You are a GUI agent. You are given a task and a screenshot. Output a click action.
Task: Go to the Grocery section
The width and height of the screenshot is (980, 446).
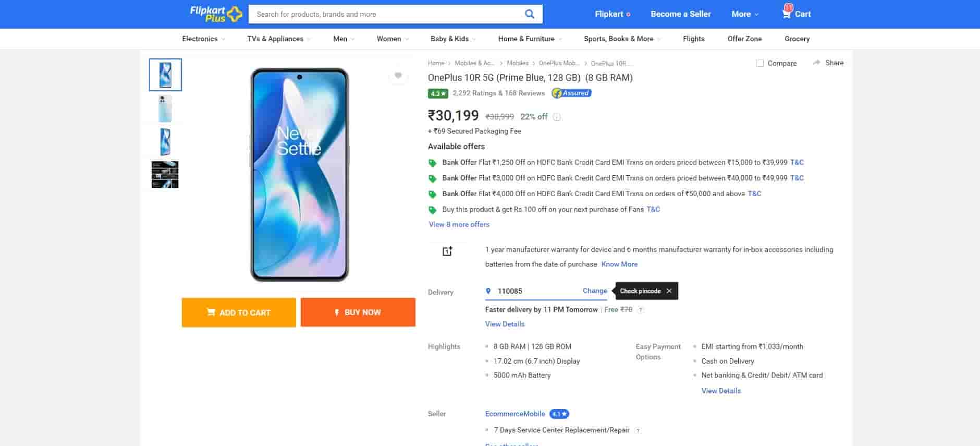(797, 39)
